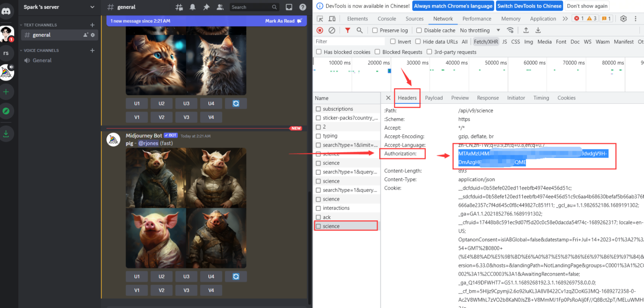Click V4 button under pig images
This screenshot has width=644, height=308.
(x=211, y=290)
